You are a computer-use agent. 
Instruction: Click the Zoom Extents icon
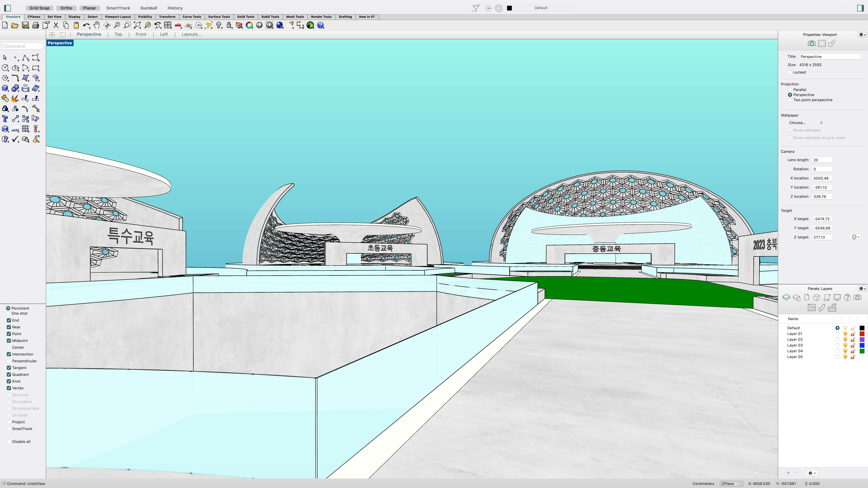pos(137,25)
